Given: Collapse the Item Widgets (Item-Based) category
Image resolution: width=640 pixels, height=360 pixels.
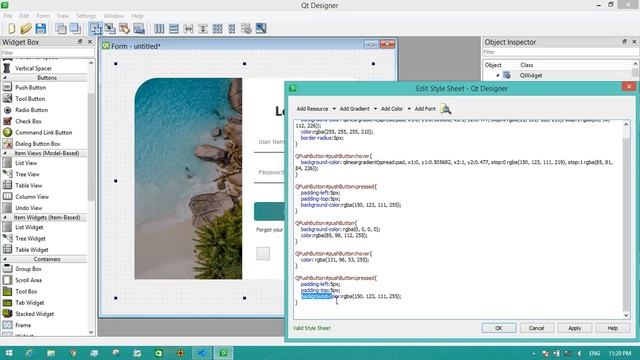Looking at the screenshot, I should [5, 218].
